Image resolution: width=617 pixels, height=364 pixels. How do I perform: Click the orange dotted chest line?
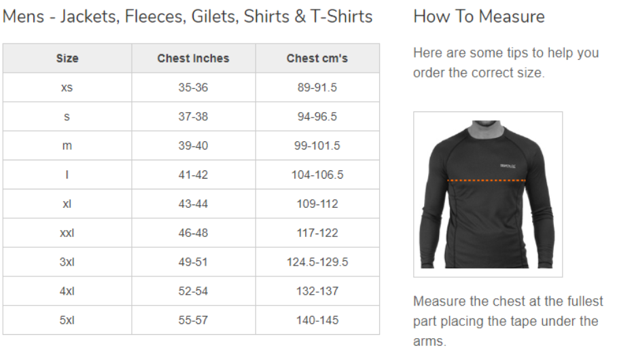click(487, 181)
